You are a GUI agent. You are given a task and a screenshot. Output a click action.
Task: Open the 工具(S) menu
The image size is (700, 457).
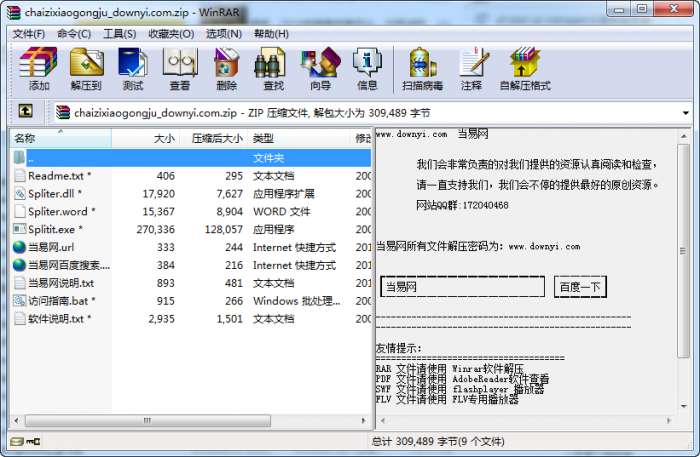tap(120, 34)
